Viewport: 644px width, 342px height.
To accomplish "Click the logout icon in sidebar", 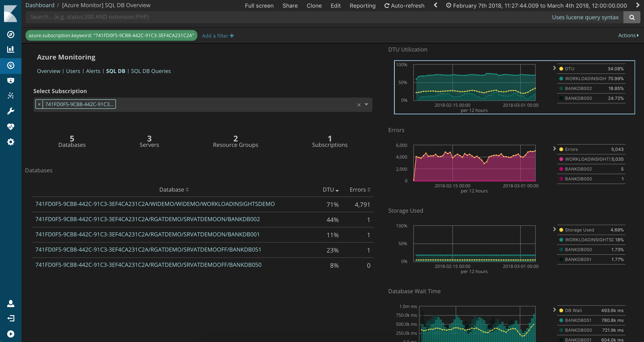I will click(x=11, y=318).
